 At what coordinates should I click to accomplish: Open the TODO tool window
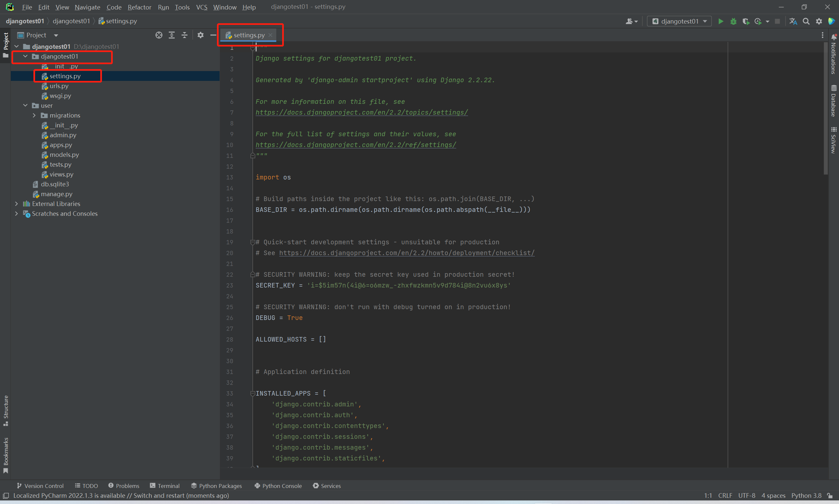tap(86, 486)
